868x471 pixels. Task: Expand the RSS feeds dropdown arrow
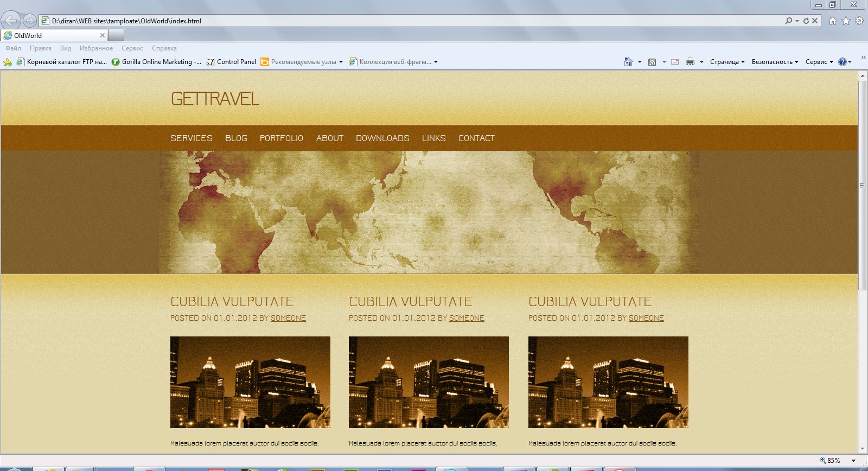[664, 62]
